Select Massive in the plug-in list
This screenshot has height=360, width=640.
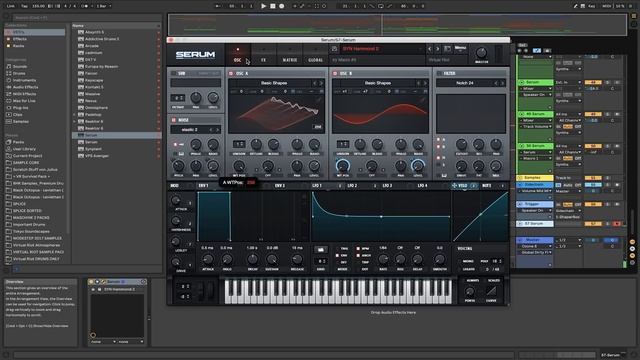(93, 94)
